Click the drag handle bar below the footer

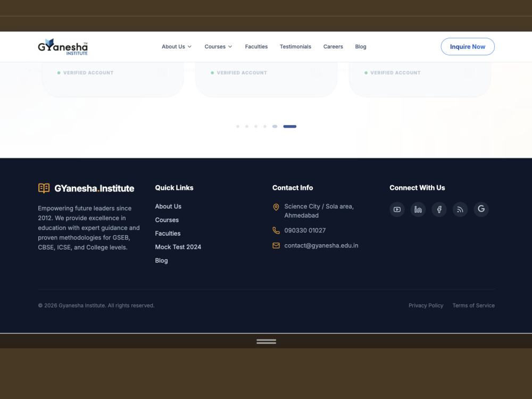(267, 342)
